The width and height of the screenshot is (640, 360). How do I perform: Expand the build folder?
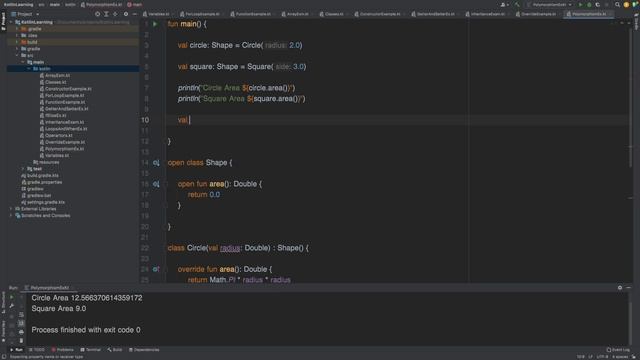pos(17,42)
